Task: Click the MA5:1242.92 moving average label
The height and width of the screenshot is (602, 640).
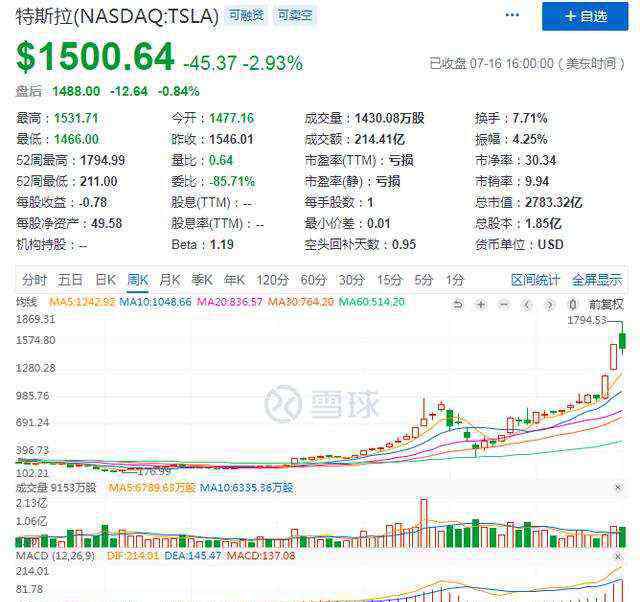Action: pyautogui.click(x=82, y=302)
